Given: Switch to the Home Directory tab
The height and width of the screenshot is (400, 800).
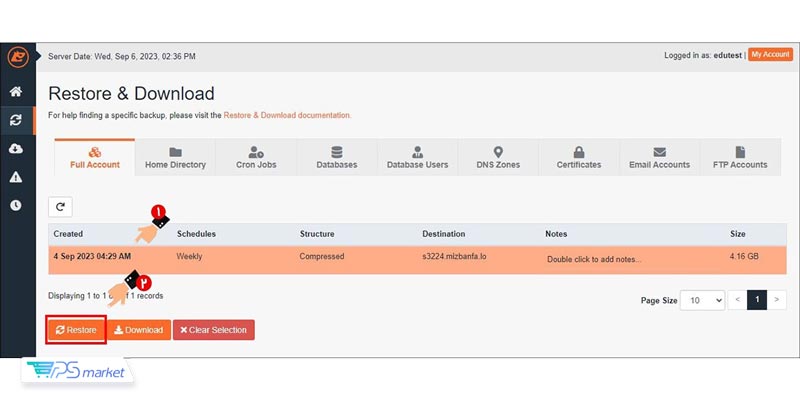Looking at the screenshot, I should (175, 158).
